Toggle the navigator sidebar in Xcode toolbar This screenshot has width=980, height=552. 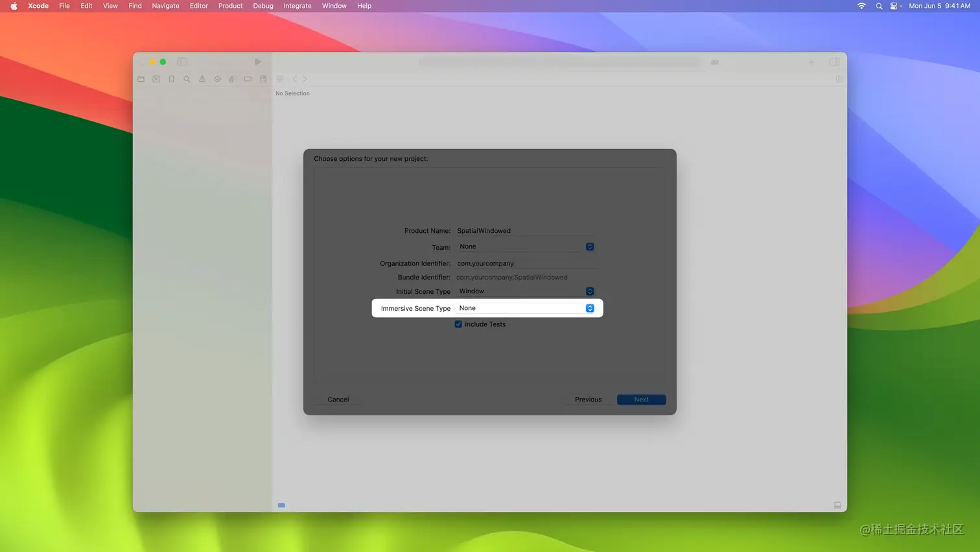pos(182,62)
